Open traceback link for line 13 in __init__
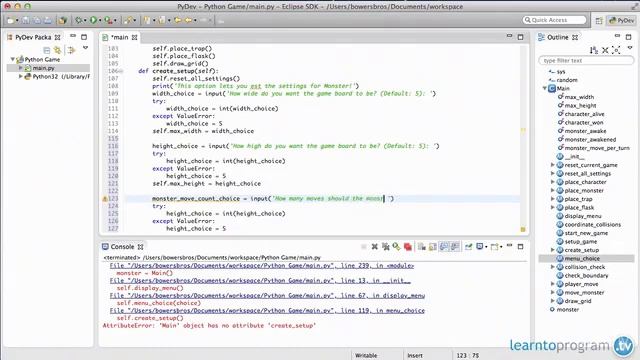The width and height of the screenshot is (640, 360). (x=260, y=281)
